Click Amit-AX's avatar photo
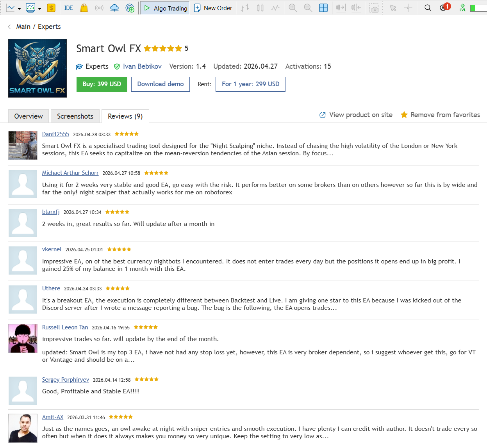The image size is (487, 448). 23,428
